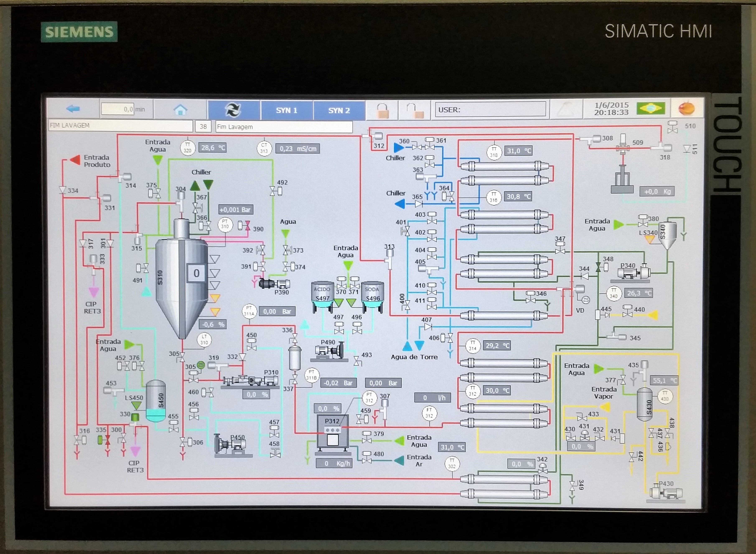The height and width of the screenshot is (554, 756).
Task: Tap the P310 speed 0,0 % value
Action: click(x=256, y=394)
